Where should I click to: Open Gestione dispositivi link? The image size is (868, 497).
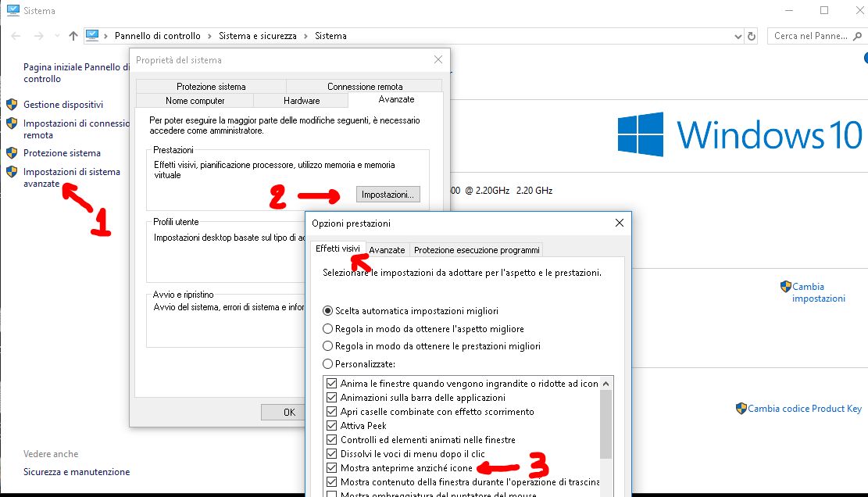(63, 105)
